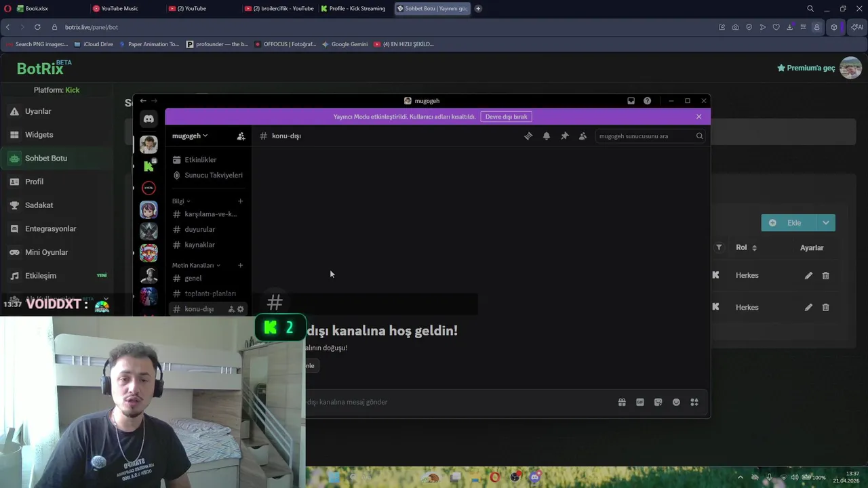Screen dimensions: 868x488
Task: Open dropdown arrow next to Ekle
Action: click(825, 223)
